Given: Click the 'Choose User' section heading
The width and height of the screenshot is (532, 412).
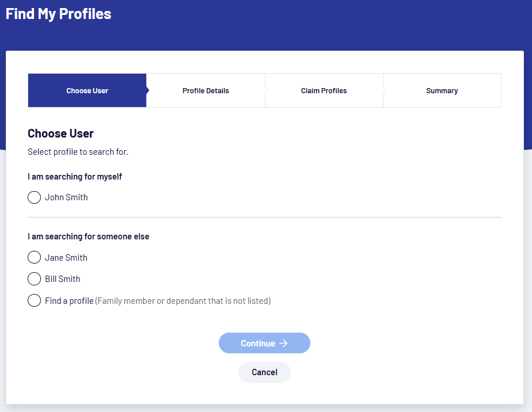Looking at the screenshot, I should 60,133.
